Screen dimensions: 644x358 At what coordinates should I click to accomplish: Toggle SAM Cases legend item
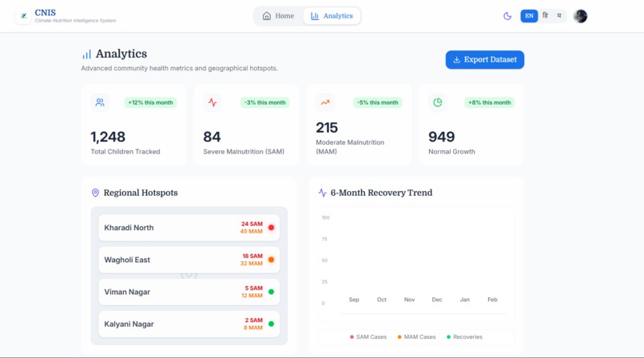(368, 337)
